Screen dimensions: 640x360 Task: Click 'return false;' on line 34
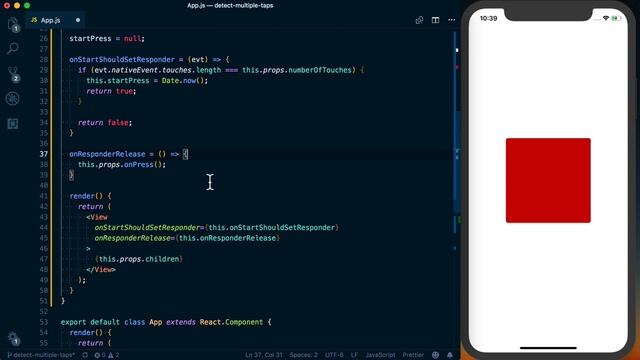[105, 123]
